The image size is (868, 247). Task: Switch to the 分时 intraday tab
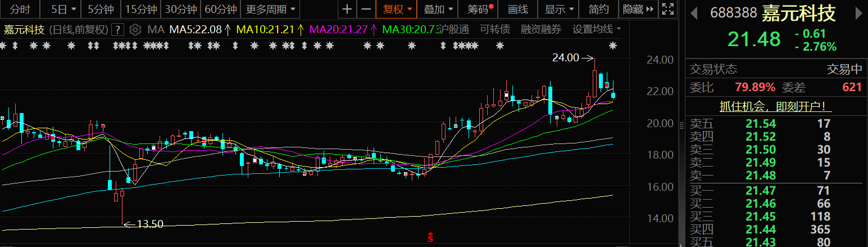[x=21, y=9]
